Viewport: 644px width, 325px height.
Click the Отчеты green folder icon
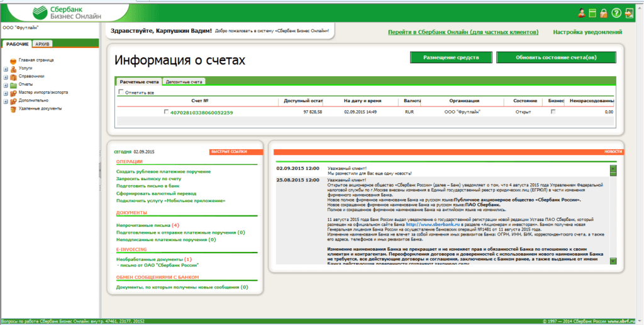click(x=13, y=84)
